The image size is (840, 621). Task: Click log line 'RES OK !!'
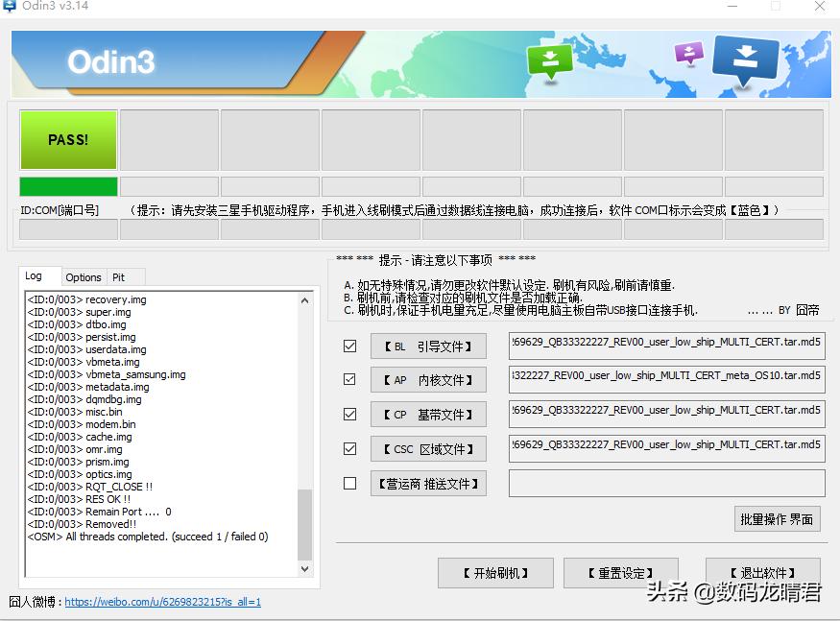click(80, 499)
